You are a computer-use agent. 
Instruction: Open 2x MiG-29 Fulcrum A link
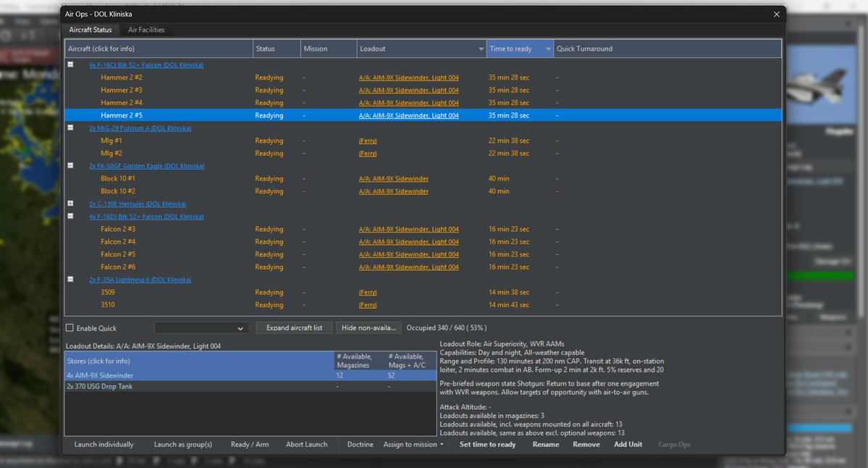(x=140, y=128)
